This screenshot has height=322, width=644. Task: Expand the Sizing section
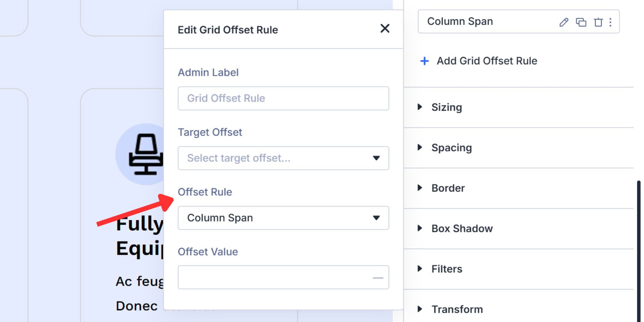click(447, 107)
